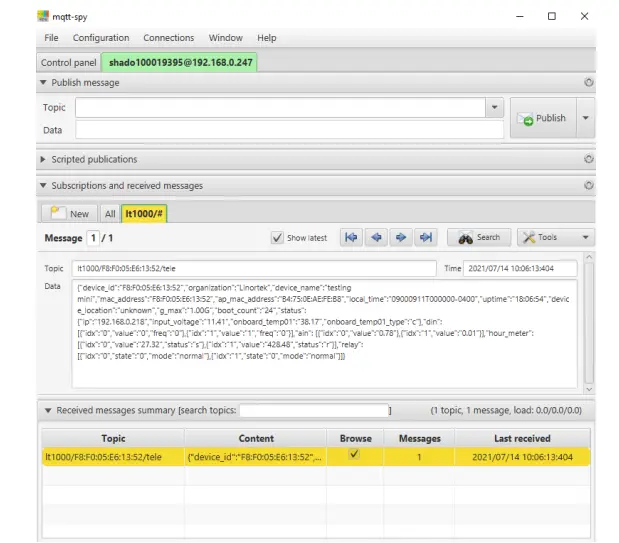This screenshot has width=619, height=543.
Task: Click the mqtt-spy app icon in title bar
Action: coord(43,16)
